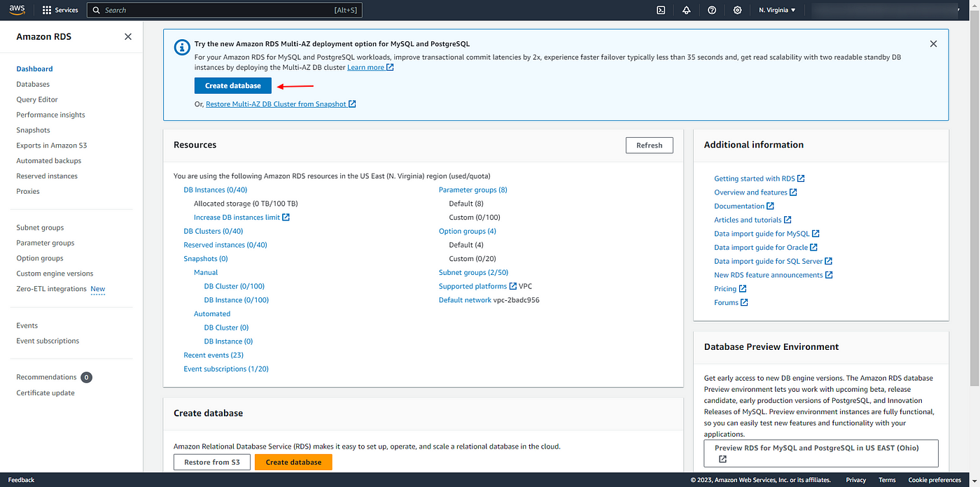Image resolution: width=980 pixels, height=487 pixels.
Task: Click Subnet groups (2/50) link
Action: tap(474, 272)
